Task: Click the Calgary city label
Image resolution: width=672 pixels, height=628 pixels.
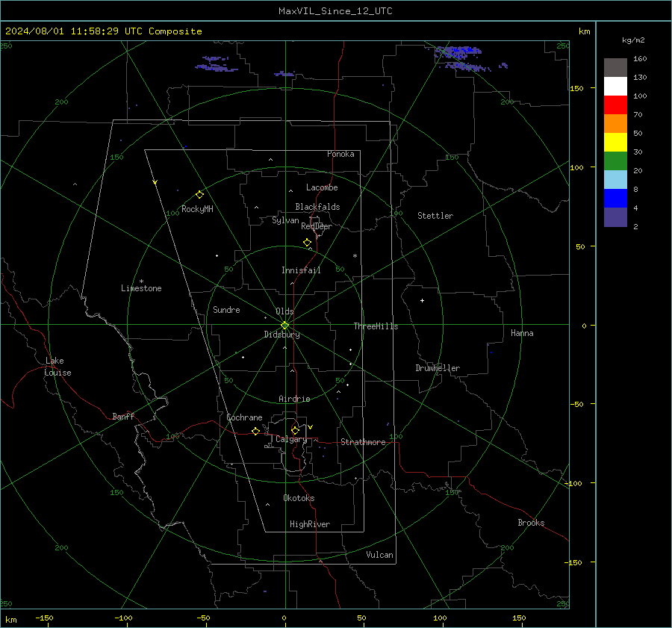Action: [291, 439]
